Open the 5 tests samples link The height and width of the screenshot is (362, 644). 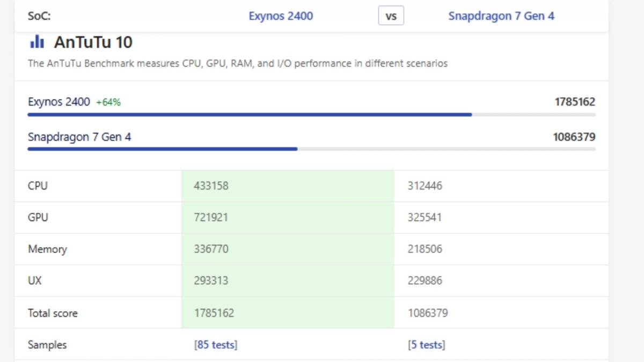[x=426, y=345]
